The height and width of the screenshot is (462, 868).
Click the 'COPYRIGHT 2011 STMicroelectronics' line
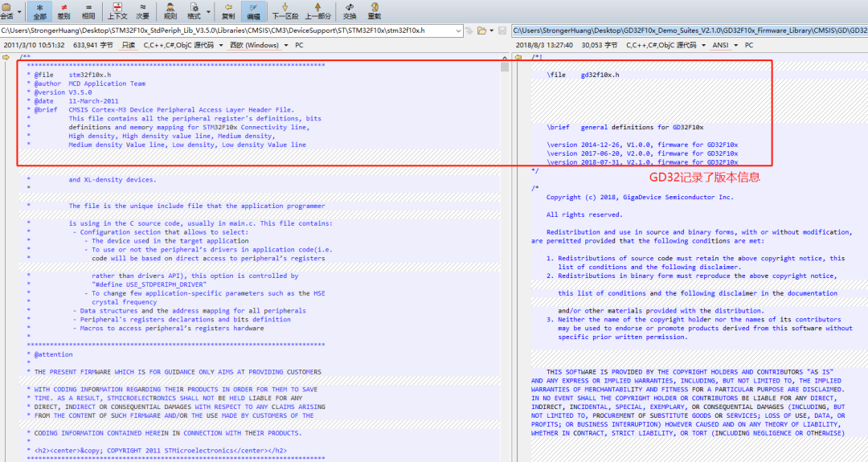[x=161, y=451]
